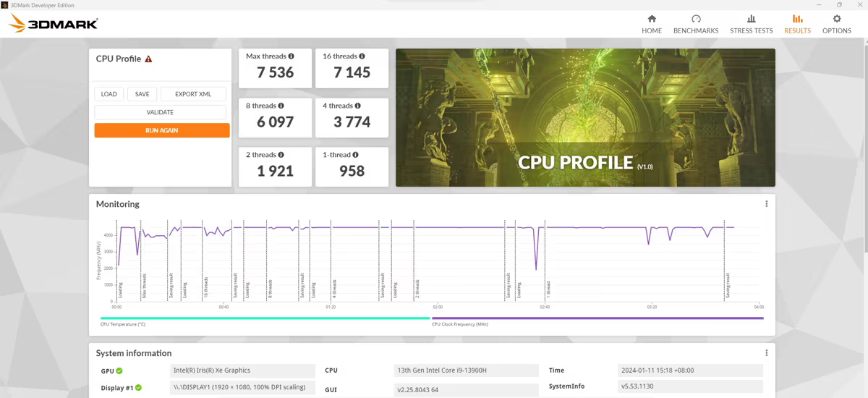Click the '8 threads' marker in the chart
This screenshot has height=398, width=868.
(271, 289)
